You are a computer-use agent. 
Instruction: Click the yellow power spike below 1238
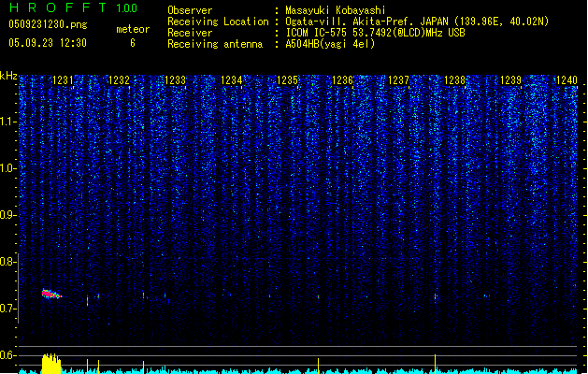pyautogui.click(x=435, y=364)
